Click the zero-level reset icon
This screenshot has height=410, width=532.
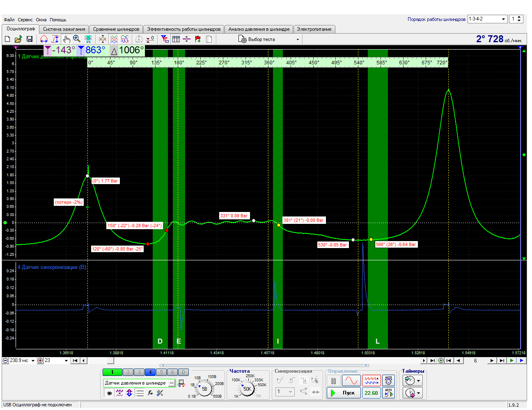[150, 39]
